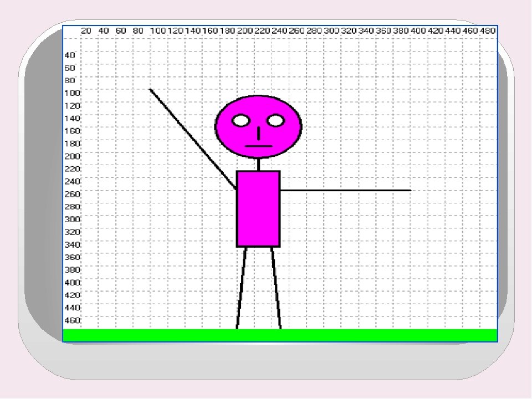Click the figure's right leg line

click(x=276, y=288)
